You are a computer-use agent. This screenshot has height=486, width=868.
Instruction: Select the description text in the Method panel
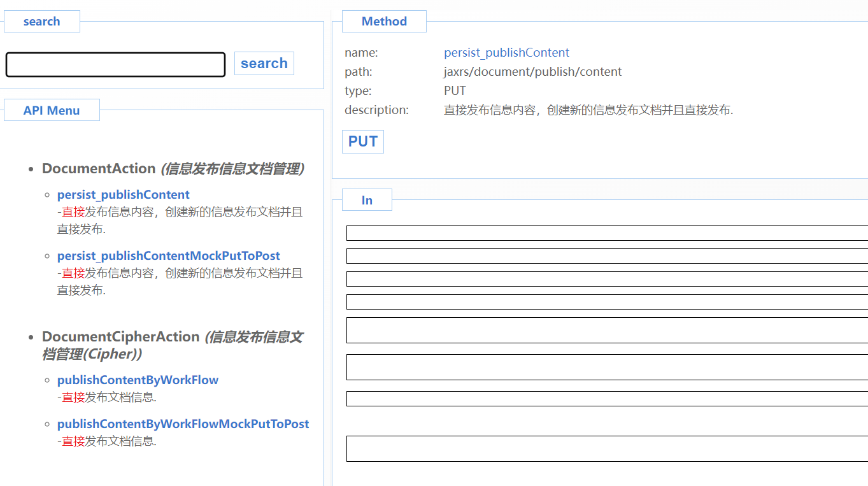coord(588,110)
